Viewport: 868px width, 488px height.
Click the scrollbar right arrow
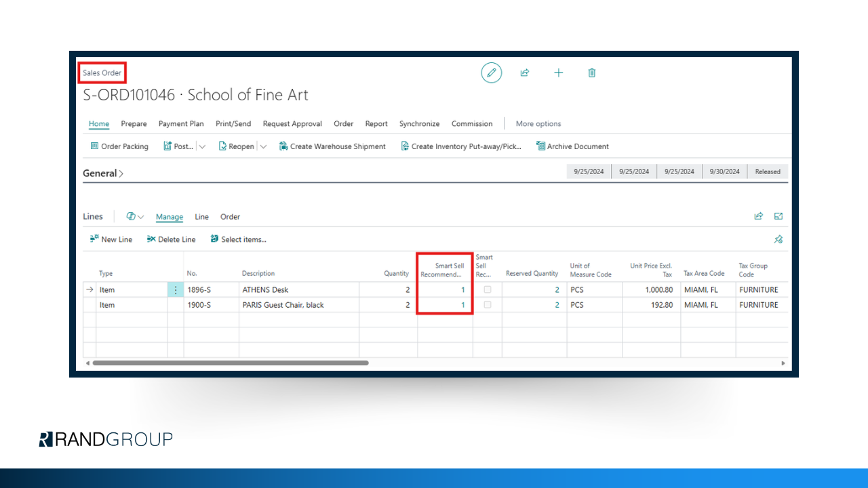click(x=783, y=363)
